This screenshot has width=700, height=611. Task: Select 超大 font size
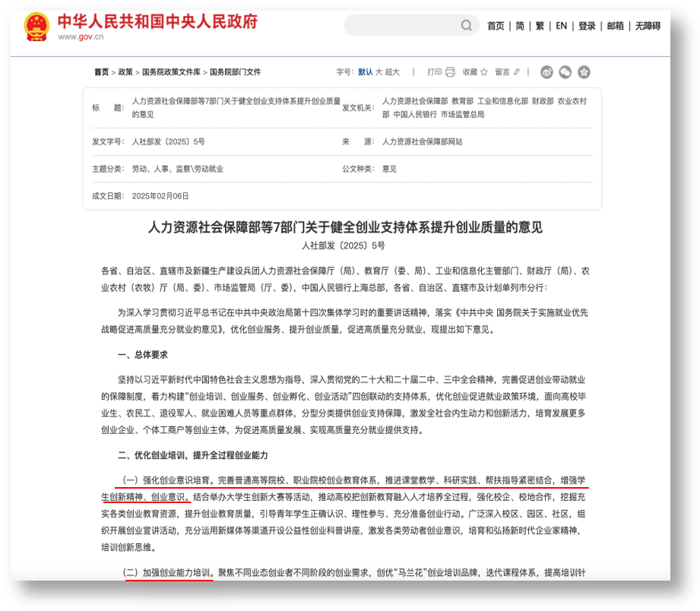pyautogui.click(x=392, y=72)
